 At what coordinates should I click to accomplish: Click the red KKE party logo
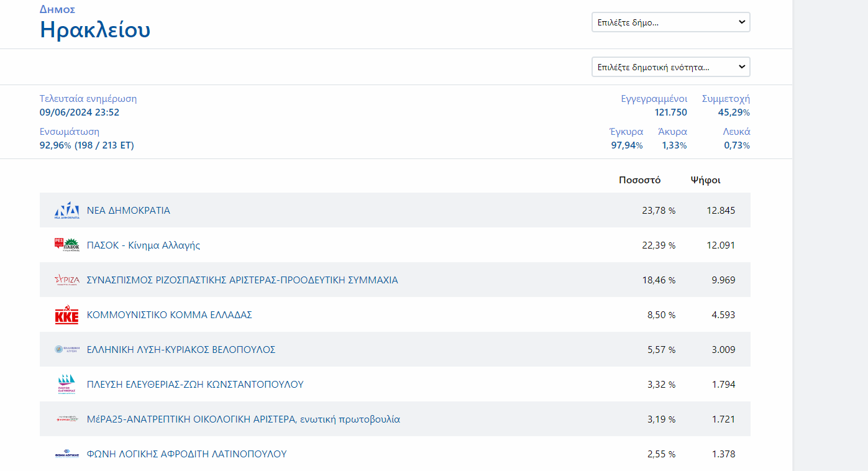coord(66,315)
